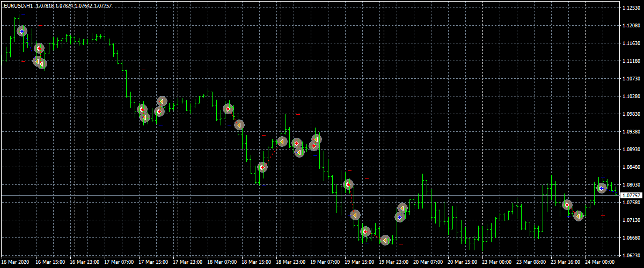This screenshot has height=268, width=644.
Task: Click time axis label 23 Mar 00:00
Action: pyautogui.click(x=497, y=263)
